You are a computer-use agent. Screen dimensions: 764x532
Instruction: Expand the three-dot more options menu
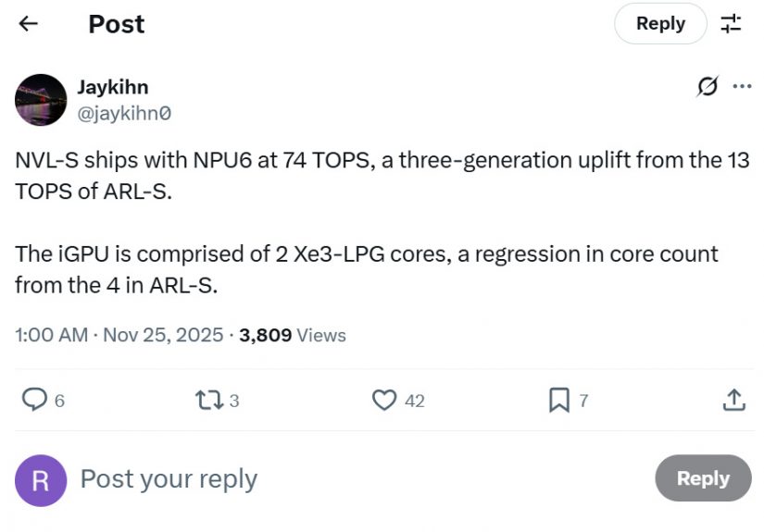click(x=742, y=87)
